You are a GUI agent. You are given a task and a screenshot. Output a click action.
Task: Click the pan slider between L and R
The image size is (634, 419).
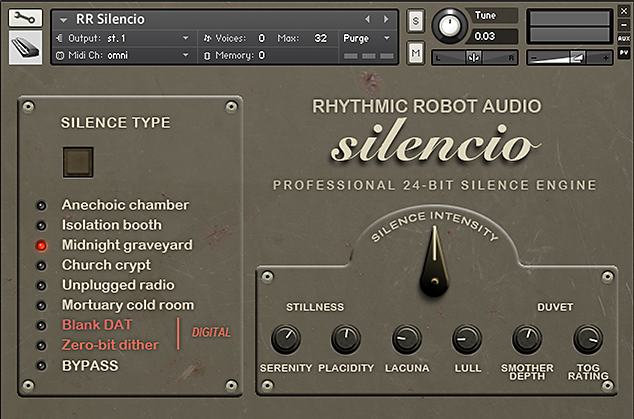(474, 57)
